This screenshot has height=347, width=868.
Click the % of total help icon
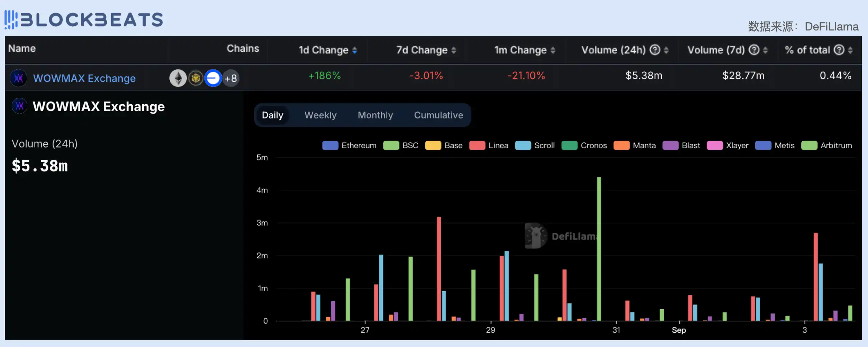[839, 50]
